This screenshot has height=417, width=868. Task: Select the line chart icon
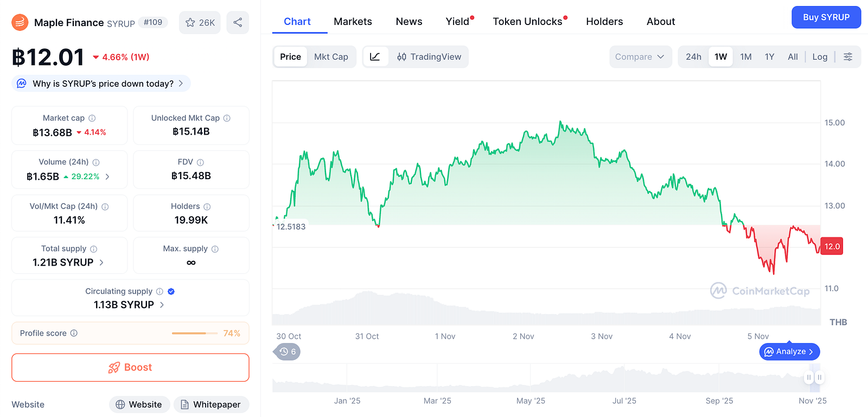click(x=375, y=56)
